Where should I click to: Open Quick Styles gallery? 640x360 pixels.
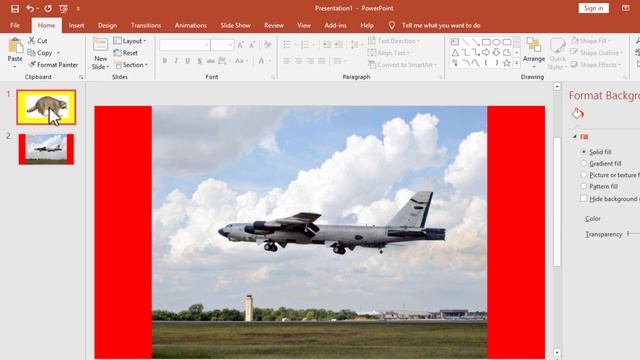[x=557, y=53]
